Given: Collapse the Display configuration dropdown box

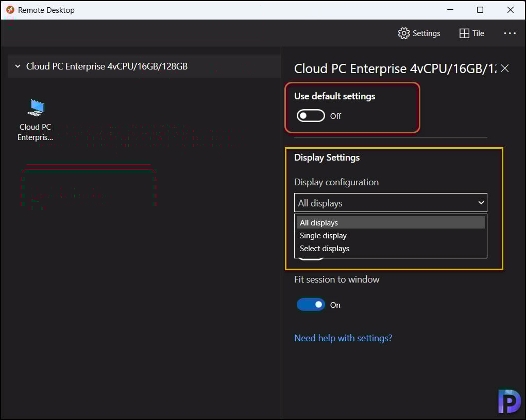Looking at the screenshot, I should point(391,203).
